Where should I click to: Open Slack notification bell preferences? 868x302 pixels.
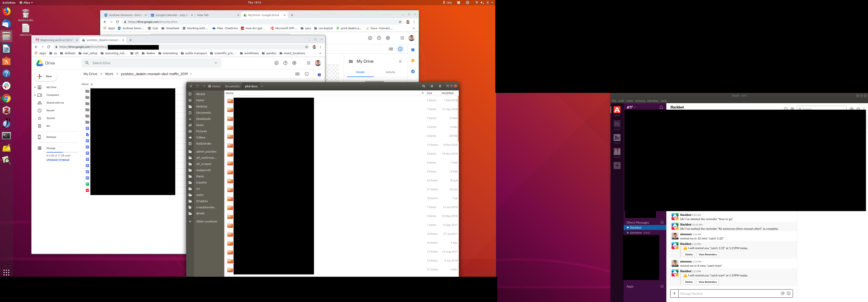(661, 107)
